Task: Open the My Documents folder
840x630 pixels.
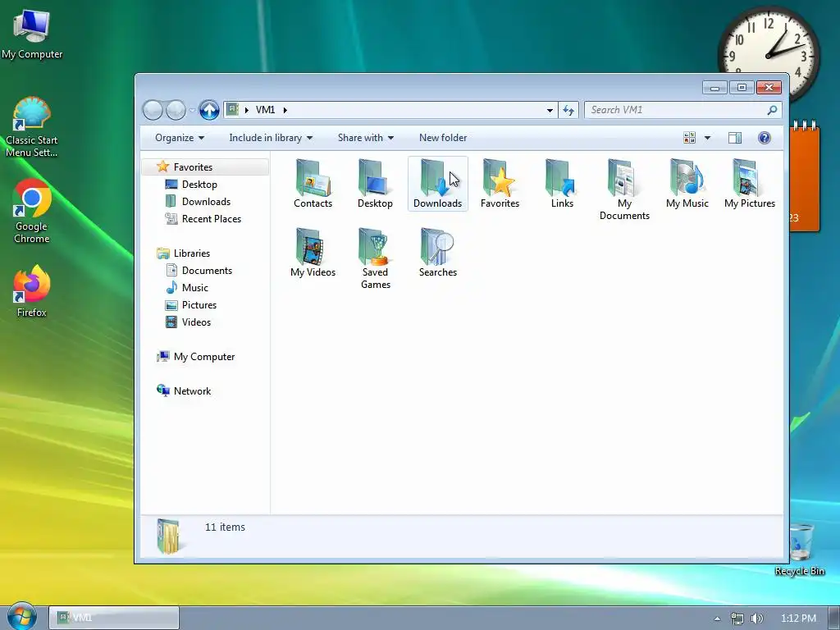Action: (x=624, y=189)
